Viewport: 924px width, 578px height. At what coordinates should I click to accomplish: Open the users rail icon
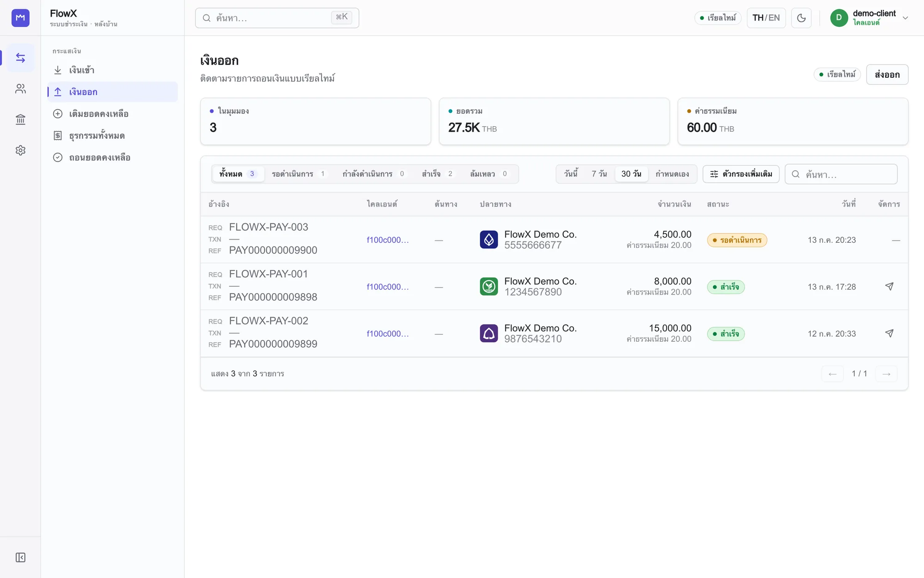point(20,89)
